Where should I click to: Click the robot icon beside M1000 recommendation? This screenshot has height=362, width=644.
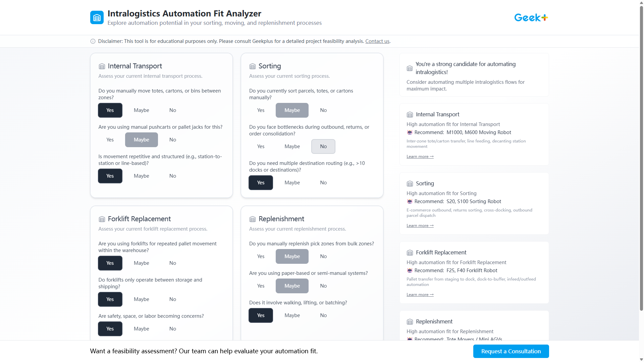pyautogui.click(x=410, y=132)
